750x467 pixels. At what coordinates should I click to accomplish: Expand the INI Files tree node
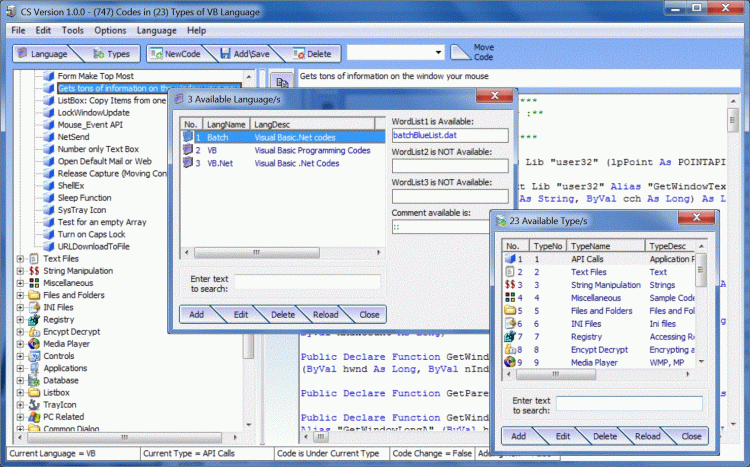[x=20, y=307]
